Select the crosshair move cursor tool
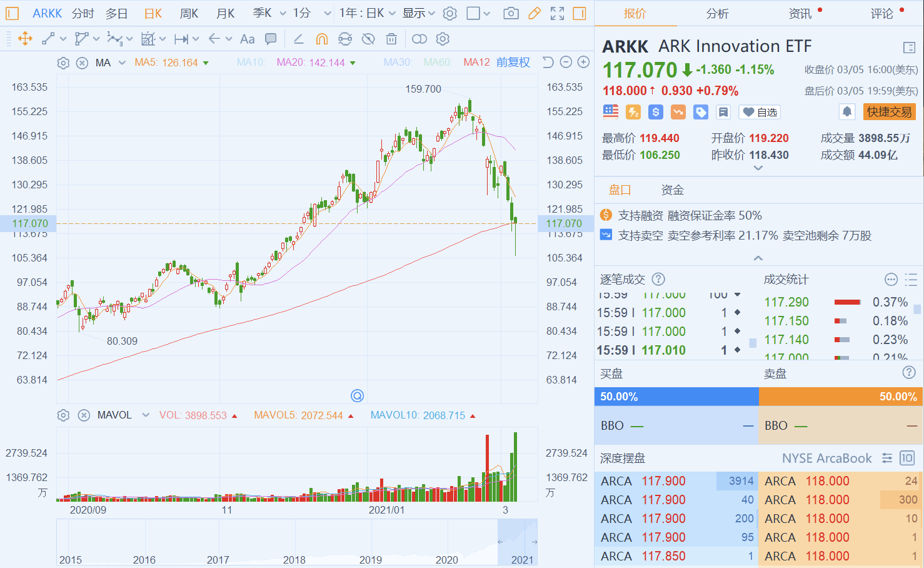This screenshot has width=924, height=568. click(x=25, y=39)
